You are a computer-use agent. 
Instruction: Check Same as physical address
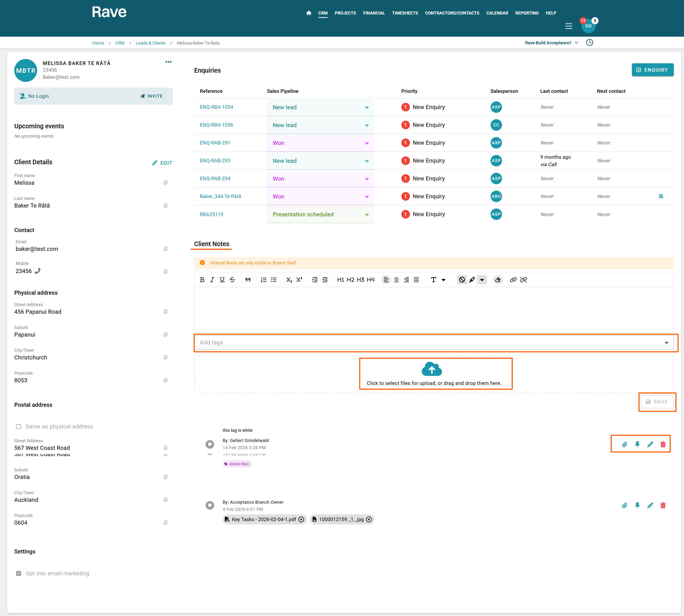[19, 427]
